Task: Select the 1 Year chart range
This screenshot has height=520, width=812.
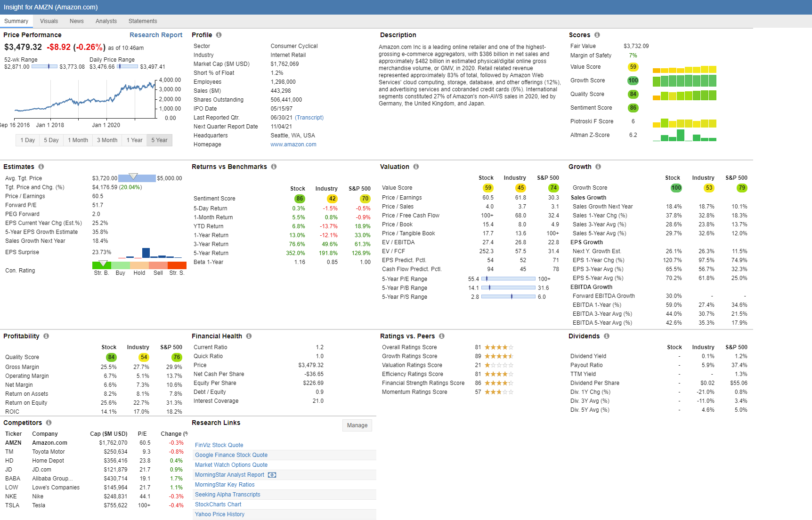Action: (x=134, y=140)
